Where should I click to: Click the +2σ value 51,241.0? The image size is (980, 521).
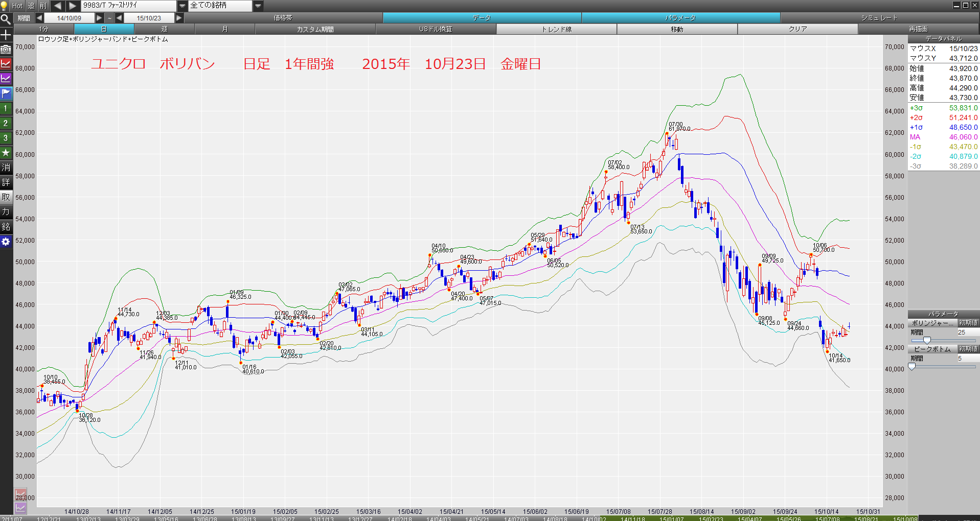tap(963, 117)
